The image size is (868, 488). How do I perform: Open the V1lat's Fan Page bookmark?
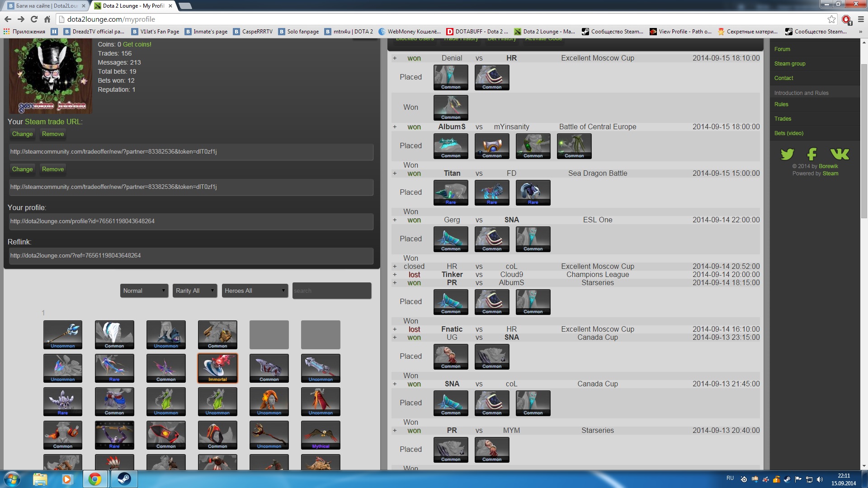pos(155,32)
